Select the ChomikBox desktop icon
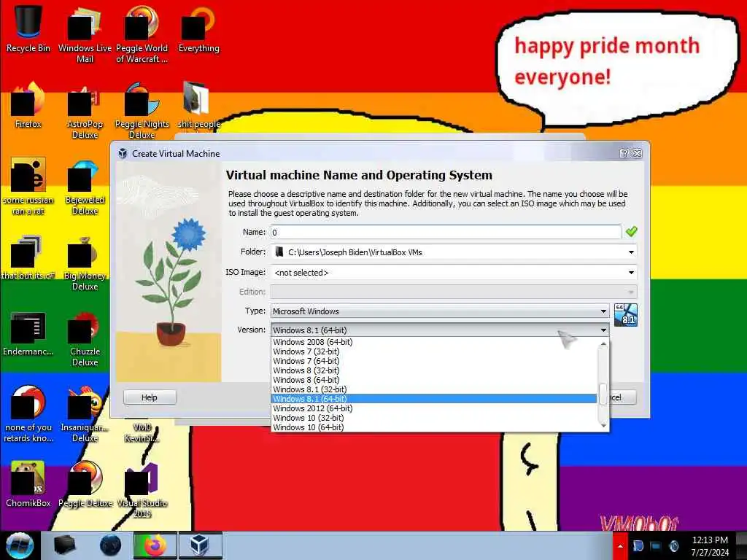The width and height of the screenshot is (747, 560). (28, 484)
